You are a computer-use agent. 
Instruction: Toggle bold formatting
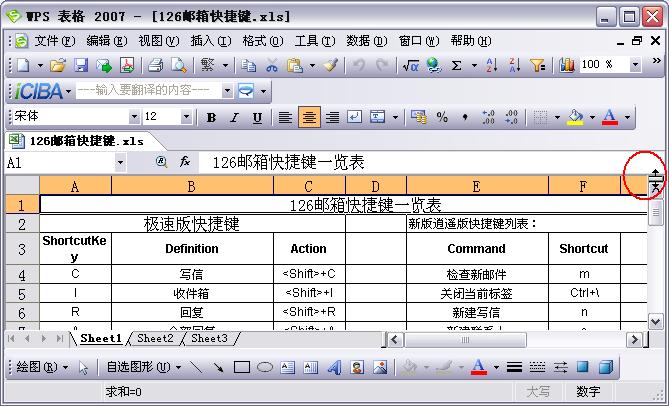[x=211, y=117]
